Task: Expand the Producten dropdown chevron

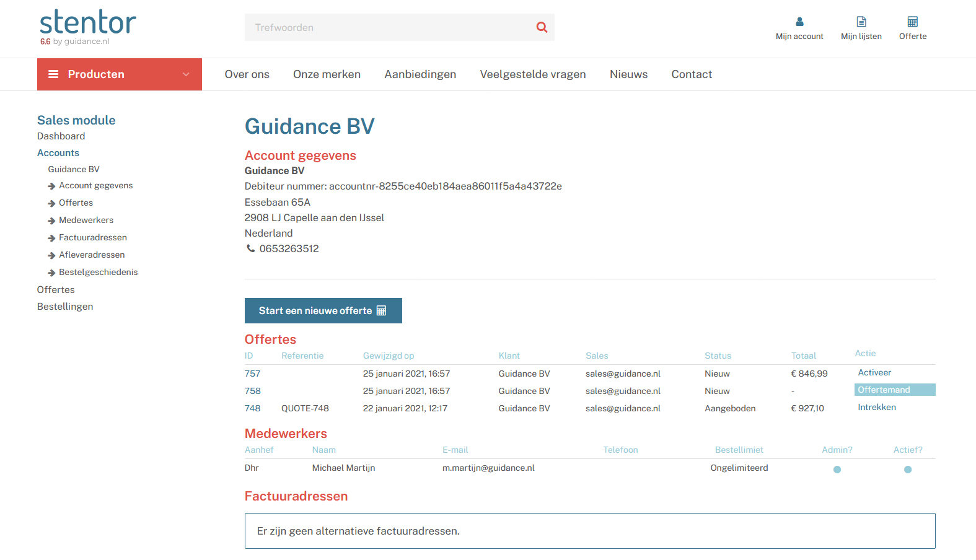Action: point(186,74)
